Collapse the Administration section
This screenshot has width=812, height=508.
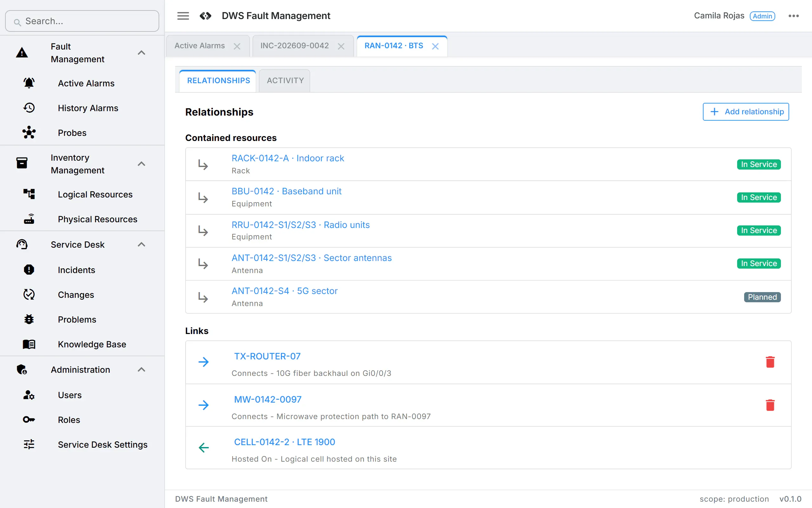[141, 370]
